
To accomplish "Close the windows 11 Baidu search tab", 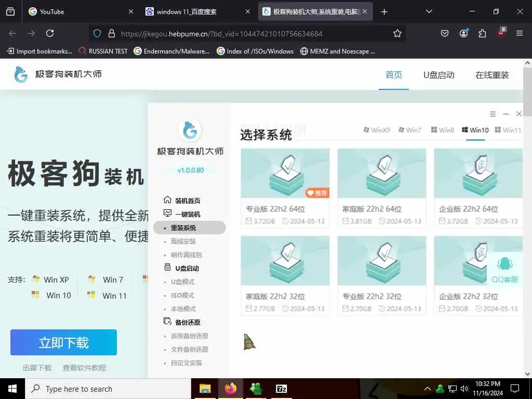I will pos(248,11).
